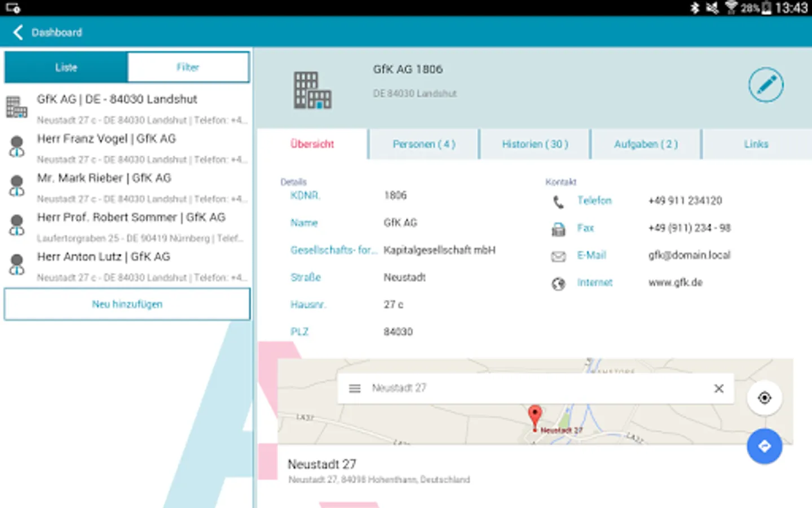
Task: Click the Laufertorgraben 25 address line
Action: (x=140, y=238)
